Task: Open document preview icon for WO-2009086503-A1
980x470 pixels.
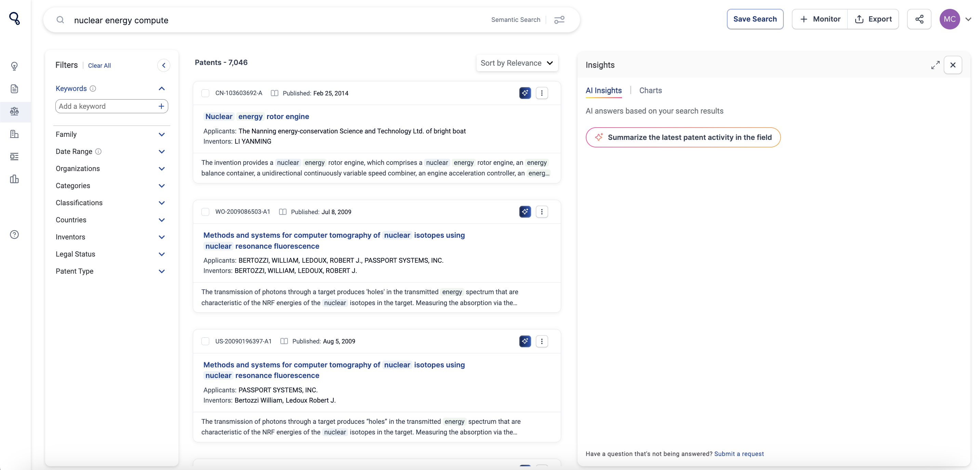Action: coord(283,212)
